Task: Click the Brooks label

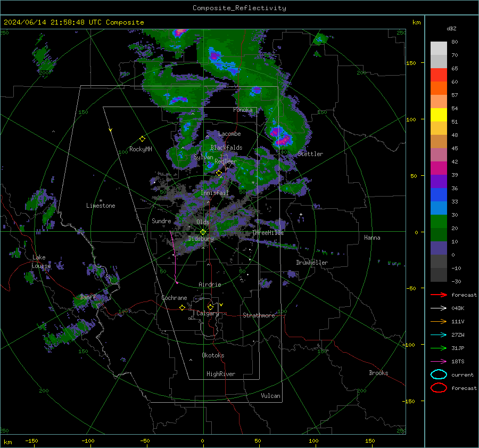Action: pos(378,373)
